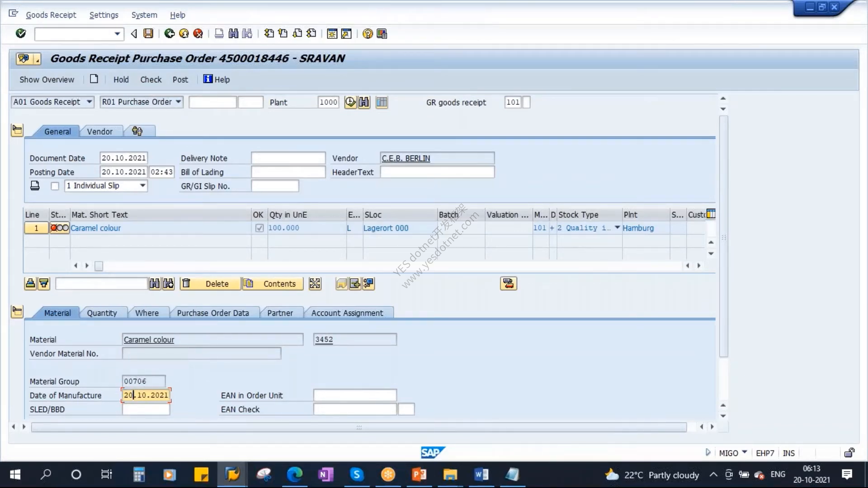The height and width of the screenshot is (488, 868).
Task: Collapse the header data section icon
Action: [17, 131]
